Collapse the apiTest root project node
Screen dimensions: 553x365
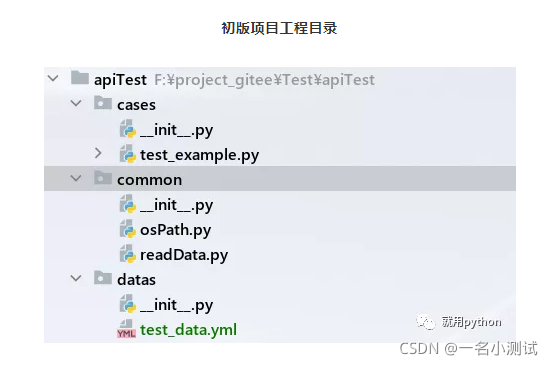(x=53, y=78)
